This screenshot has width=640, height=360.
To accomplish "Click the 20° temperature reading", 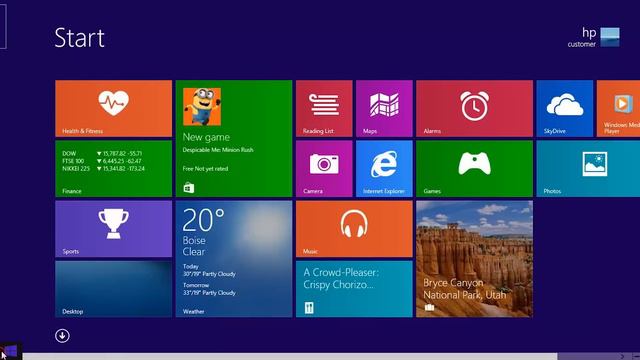I will 203,220.
